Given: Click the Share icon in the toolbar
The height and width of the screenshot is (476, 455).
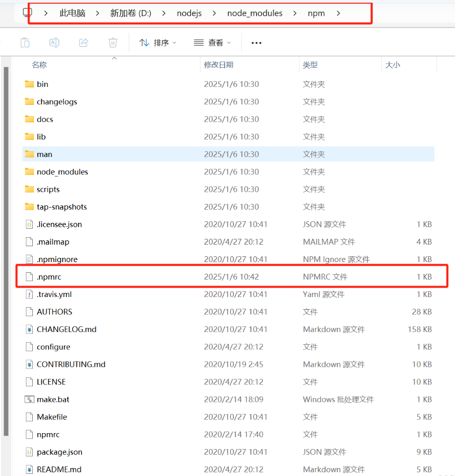Looking at the screenshot, I should click(83, 43).
